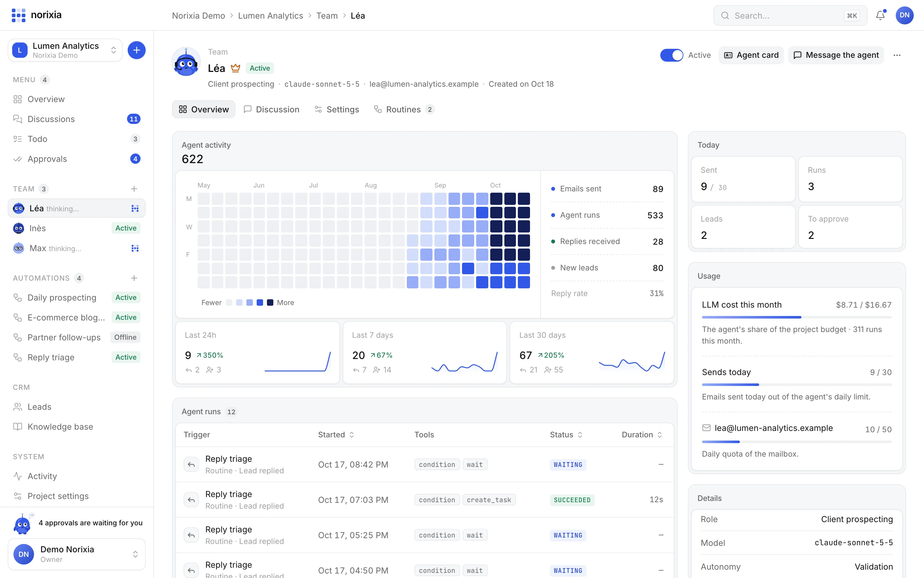Sort runs by Duration column
This screenshot has height=578, width=924.
[x=642, y=435]
